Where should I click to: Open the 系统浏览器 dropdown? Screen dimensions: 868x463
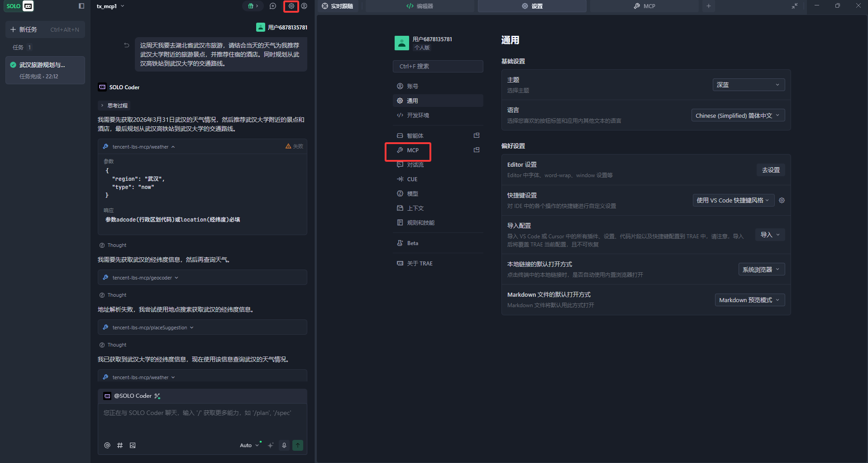(761, 270)
